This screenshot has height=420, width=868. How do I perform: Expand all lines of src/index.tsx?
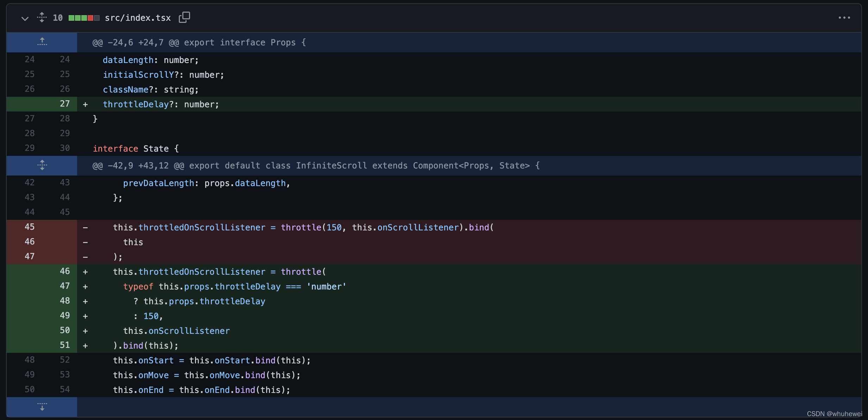(x=42, y=17)
